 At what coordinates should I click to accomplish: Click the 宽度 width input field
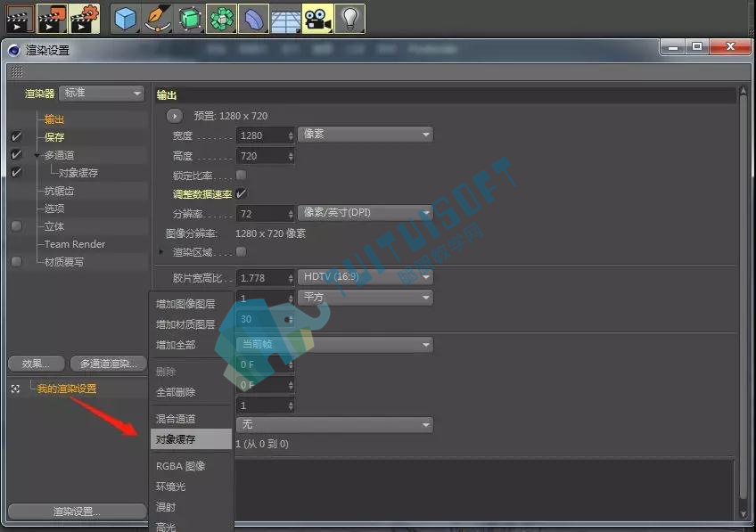tap(265, 135)
